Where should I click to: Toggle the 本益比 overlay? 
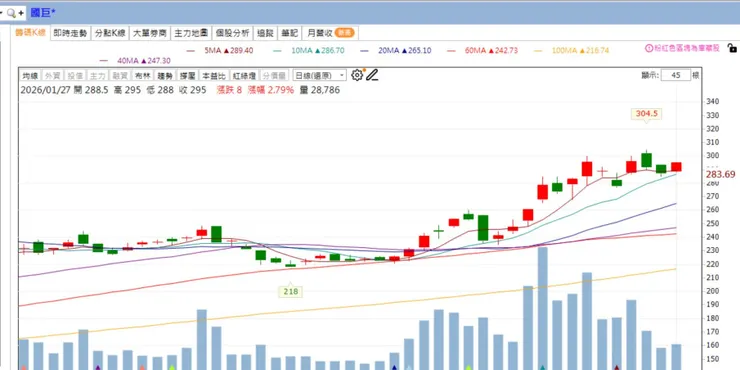pos(214,76)
